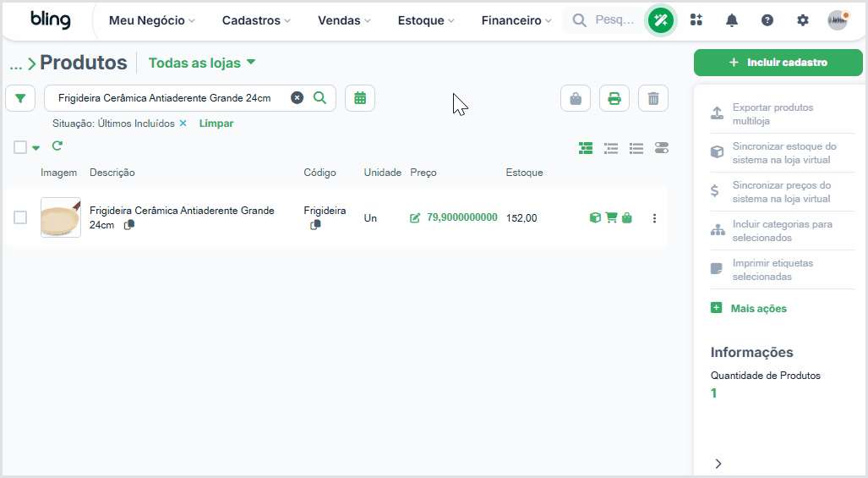
Task: Click the top search field
Action: point(603,20)
